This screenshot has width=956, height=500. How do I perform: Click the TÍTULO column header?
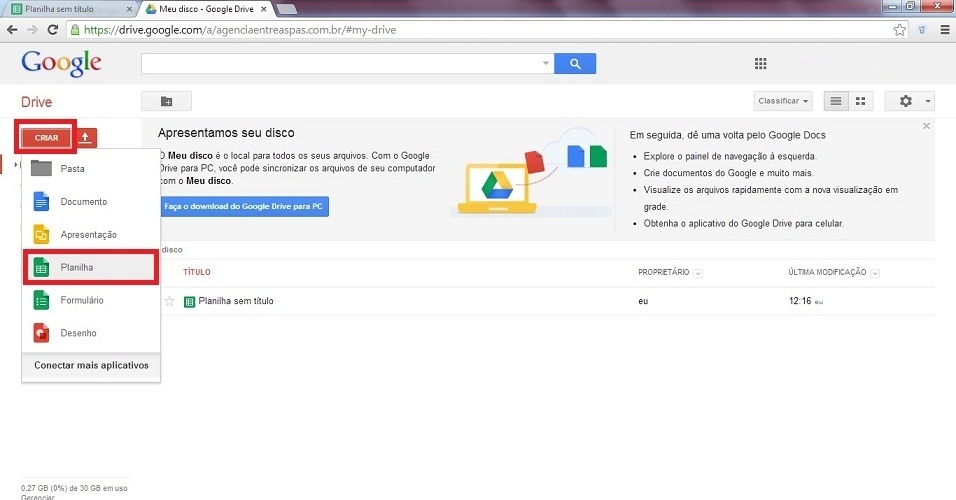[x=197, y=272]
